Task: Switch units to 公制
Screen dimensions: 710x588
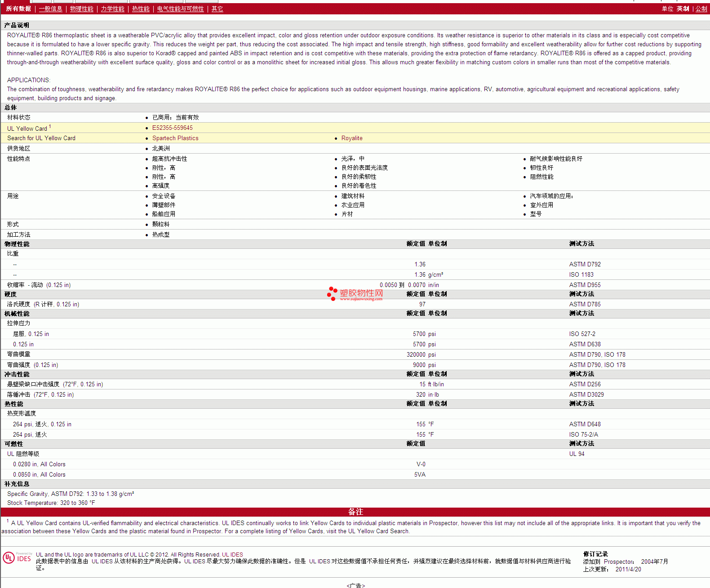Action: 701,9
